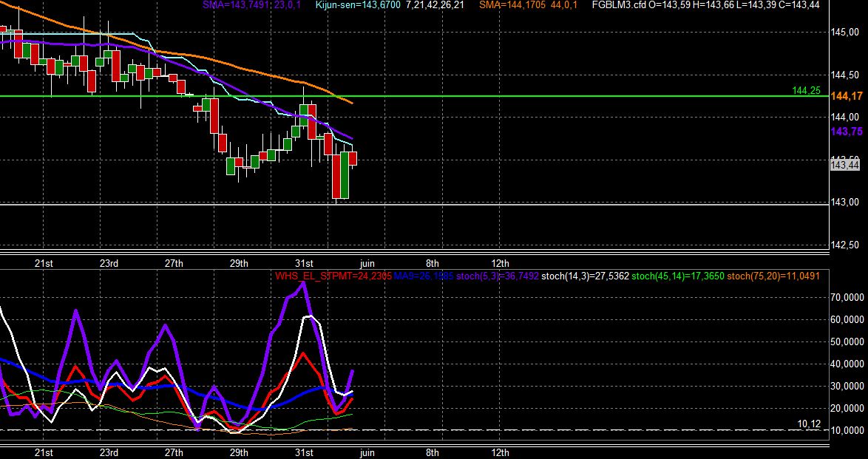The image size is (868, 459).
Task: Click the juin label under the price chart
Action: (x=367, y=263)
